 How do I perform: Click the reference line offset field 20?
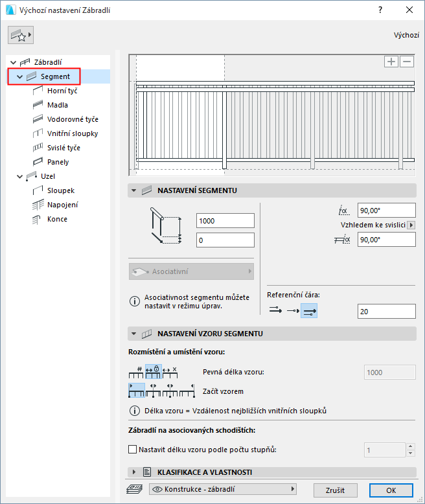tap(386, 311)
